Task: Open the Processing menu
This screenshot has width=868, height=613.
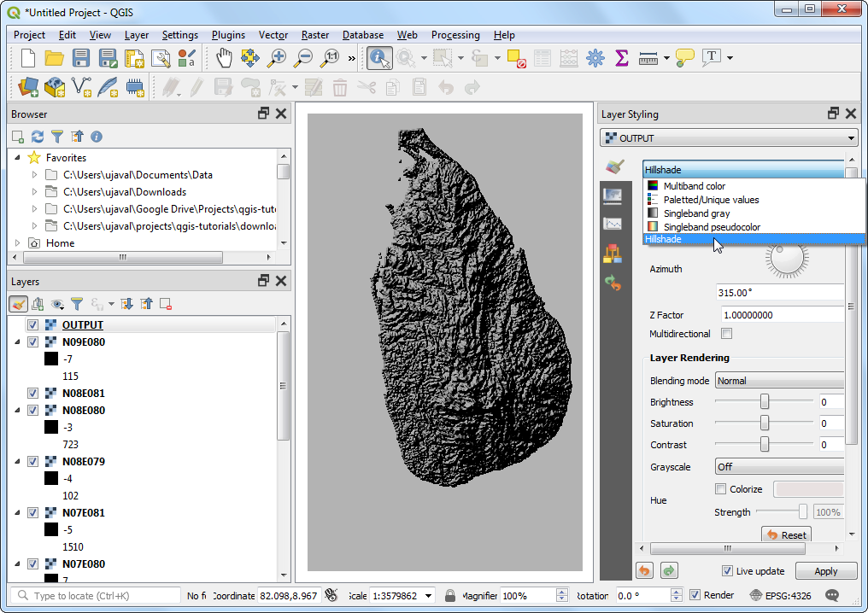Action: [x=455, y=35]
